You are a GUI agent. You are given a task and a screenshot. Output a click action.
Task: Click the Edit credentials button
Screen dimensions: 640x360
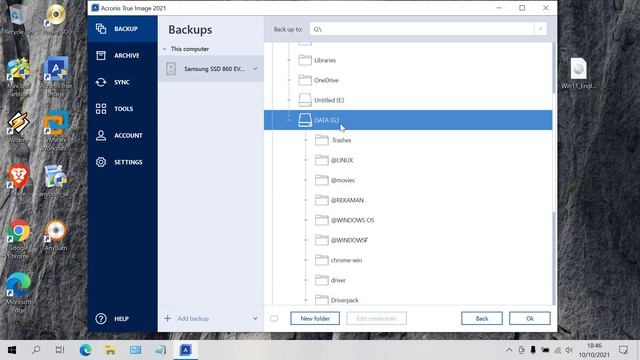click(x=376, y=318)
